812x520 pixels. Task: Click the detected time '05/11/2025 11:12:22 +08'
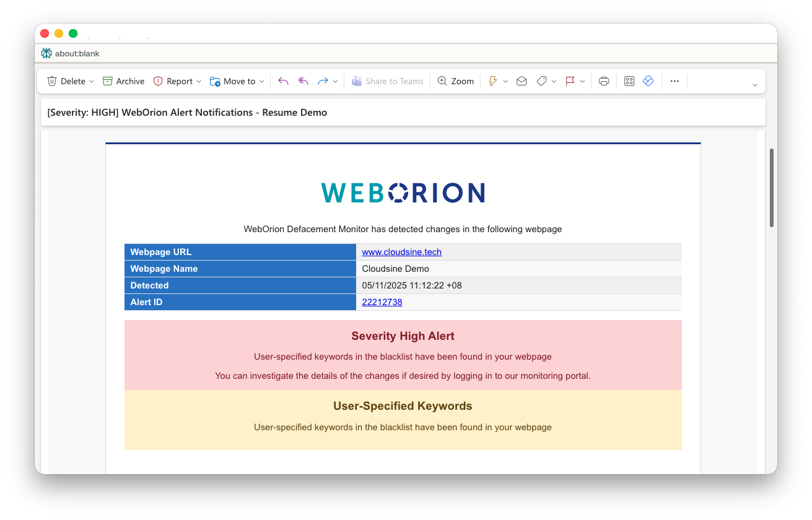[x=412, y=285]
